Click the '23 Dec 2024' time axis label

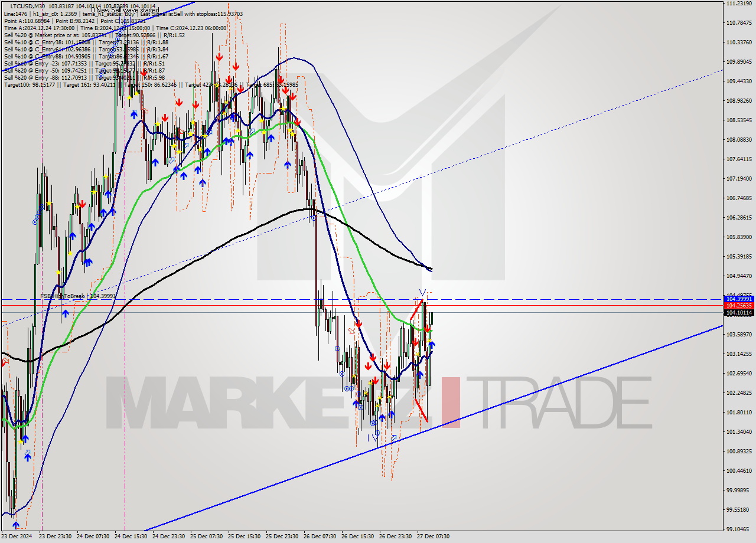17,537
